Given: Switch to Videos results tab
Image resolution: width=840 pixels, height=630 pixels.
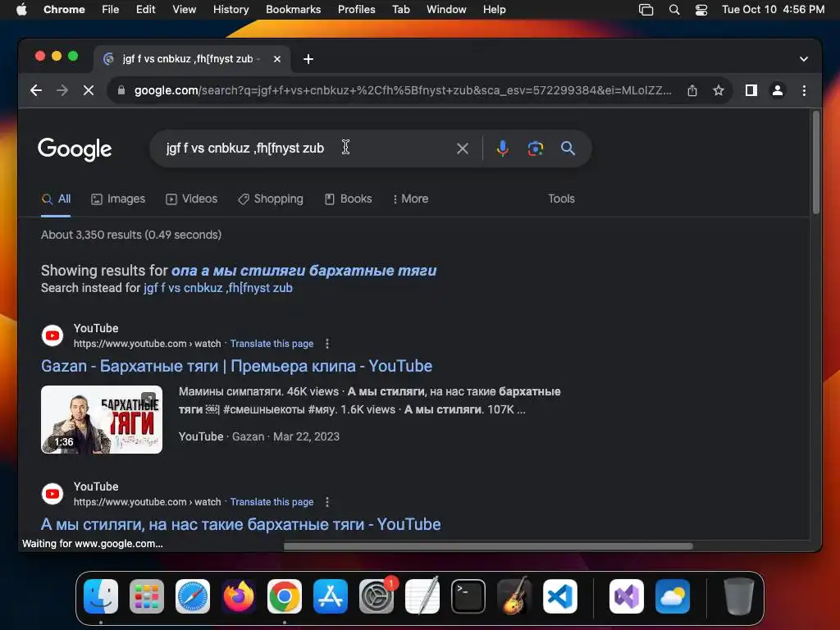Looking at the screenshot, I should (x=191, y=199).
